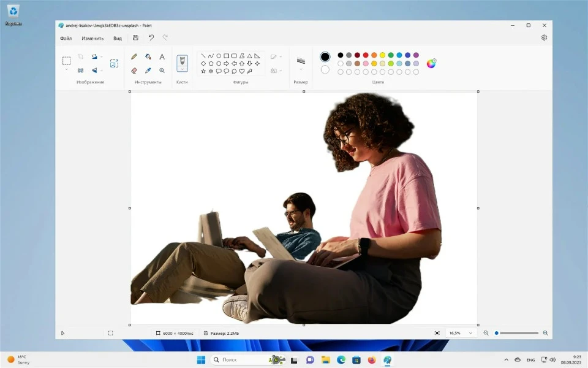Select the Pencil tool

[x=134, y=56]
